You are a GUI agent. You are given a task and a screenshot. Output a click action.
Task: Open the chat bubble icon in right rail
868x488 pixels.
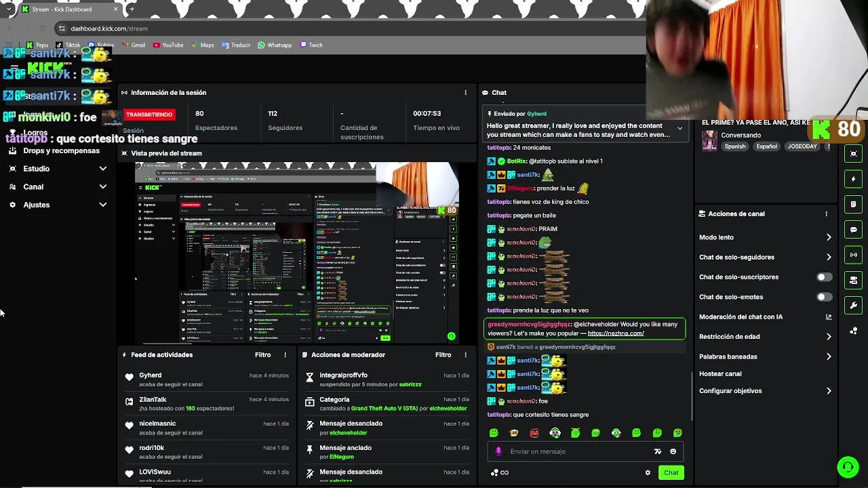[854, 230]
